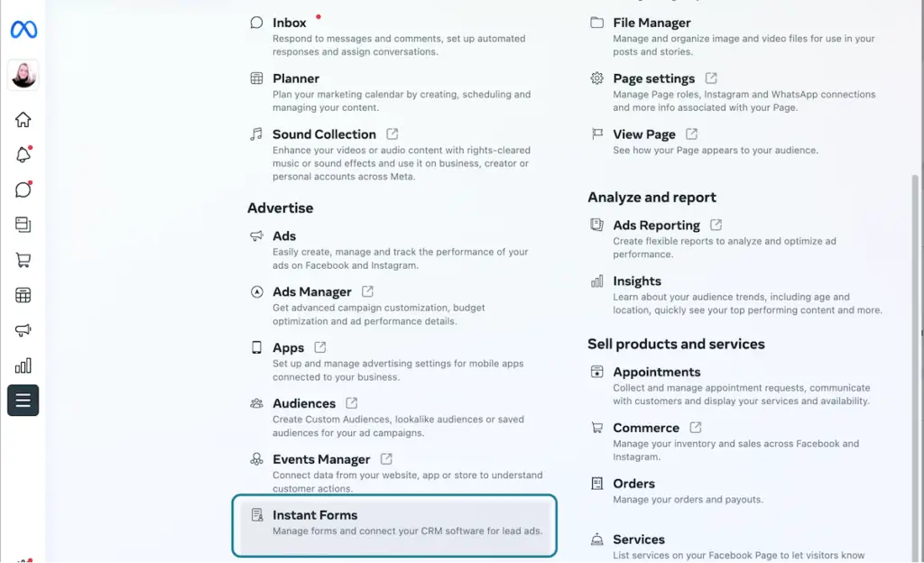Open the Messages chat bubble icon
Image resolution: width=924 pixels, height=563 pixels.
coord(23,189)
